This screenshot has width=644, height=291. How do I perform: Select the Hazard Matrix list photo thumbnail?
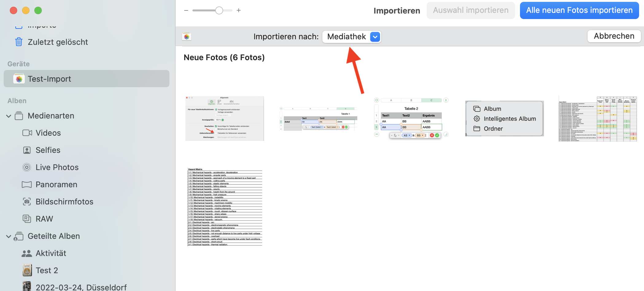click(225, 207)
